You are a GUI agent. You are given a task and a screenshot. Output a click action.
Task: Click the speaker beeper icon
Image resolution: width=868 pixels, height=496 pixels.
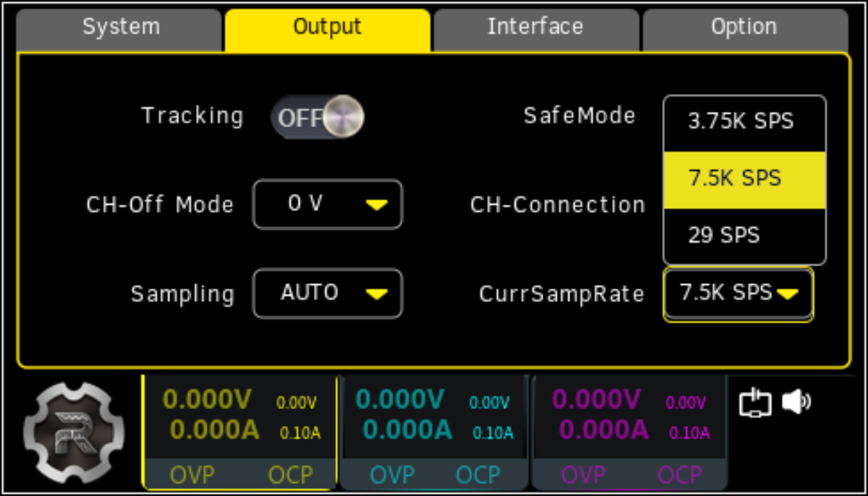pos(796,402)
